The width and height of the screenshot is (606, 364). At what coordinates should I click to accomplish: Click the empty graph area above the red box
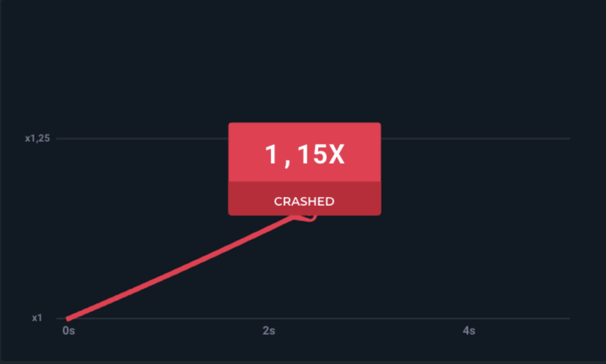[x=304, y=63]
